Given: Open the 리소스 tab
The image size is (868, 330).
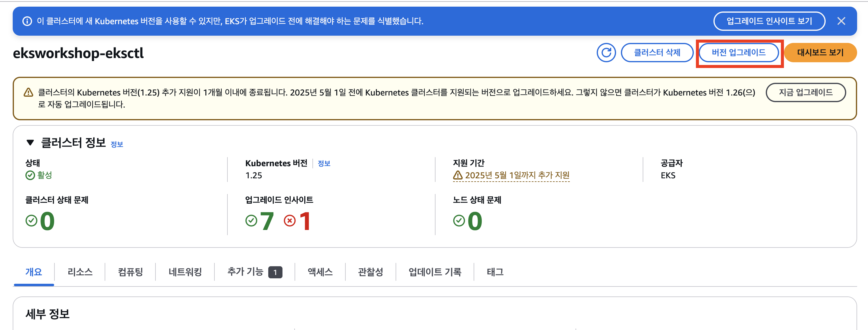Looking at the screenshot, I should [x=80, y=272].
